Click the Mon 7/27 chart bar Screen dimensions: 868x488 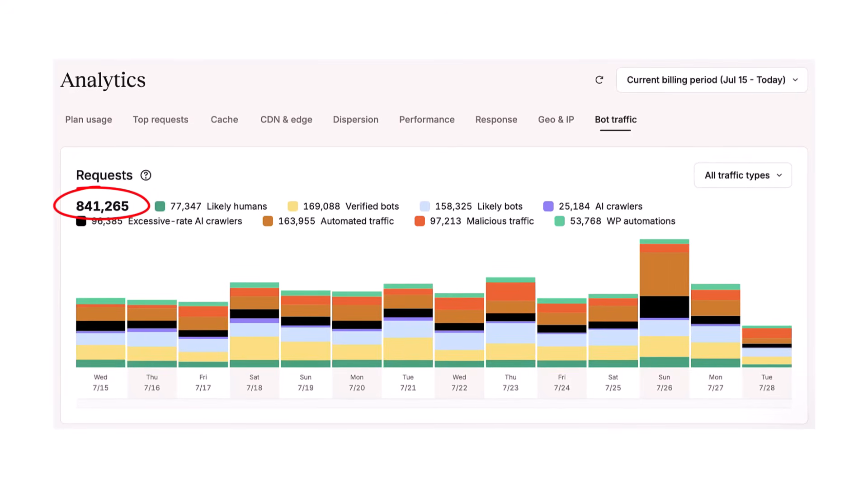716,325
